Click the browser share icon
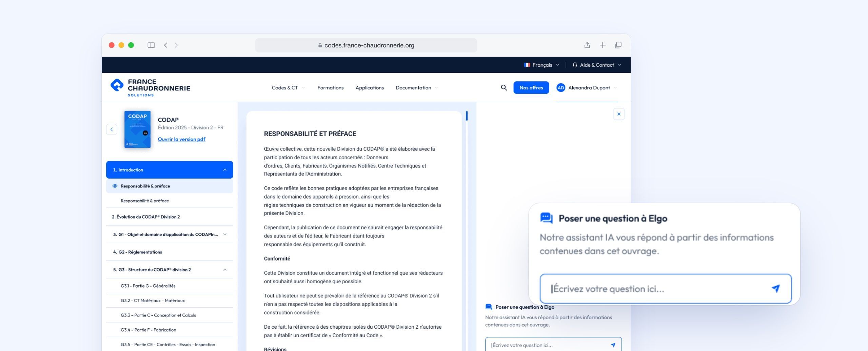The image size is (868, 351). (x=587, y=45)
